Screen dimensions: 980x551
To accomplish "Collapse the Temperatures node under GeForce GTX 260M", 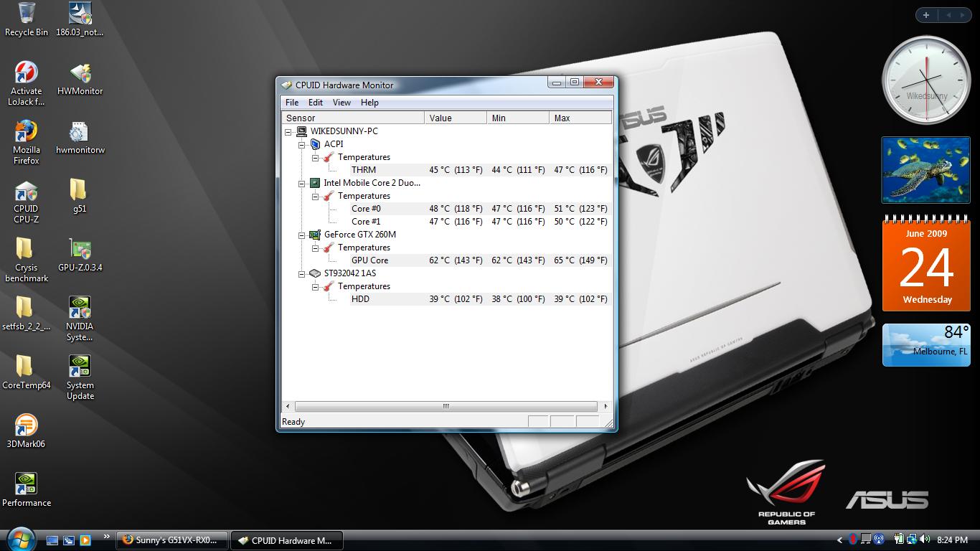I will pos(315,248).
